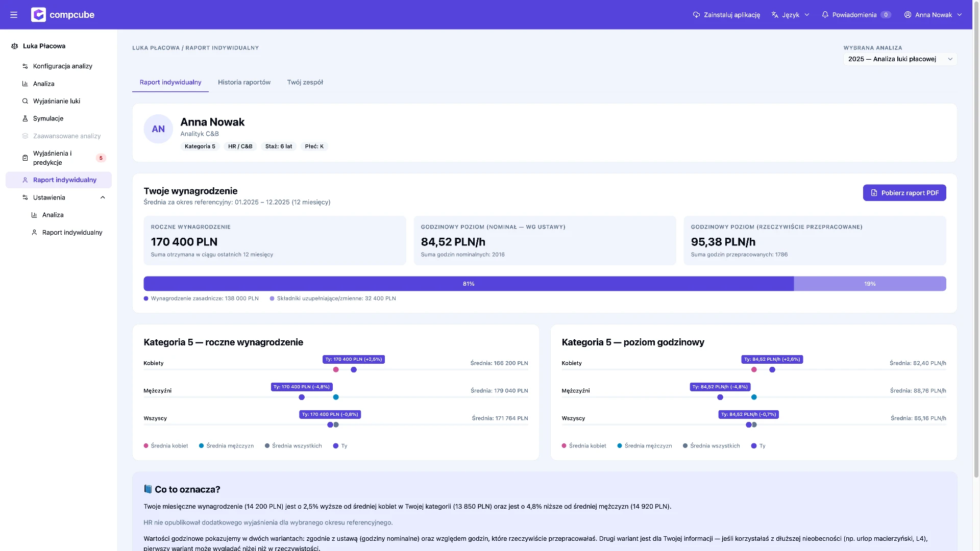This screenshot has width=980, height=551.
Task: Open the Anna Nowak account menu chevron
Action: (x=960, y=15)
